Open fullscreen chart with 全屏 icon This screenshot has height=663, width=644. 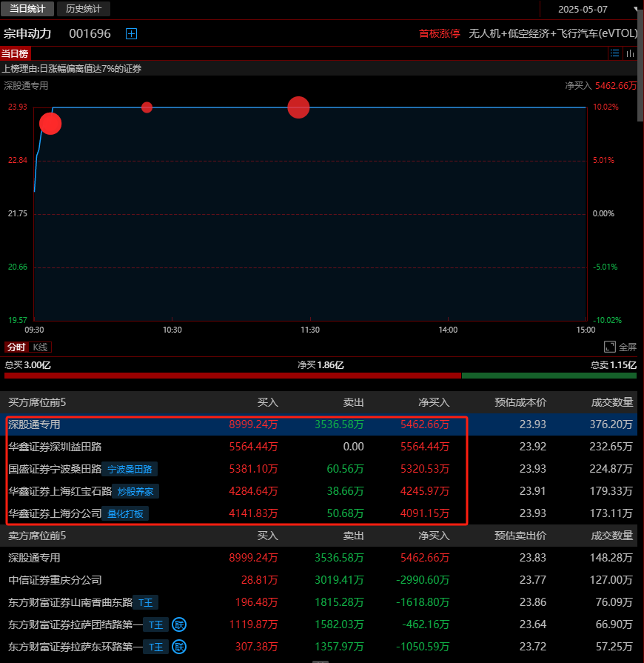(x=620, y=347)
